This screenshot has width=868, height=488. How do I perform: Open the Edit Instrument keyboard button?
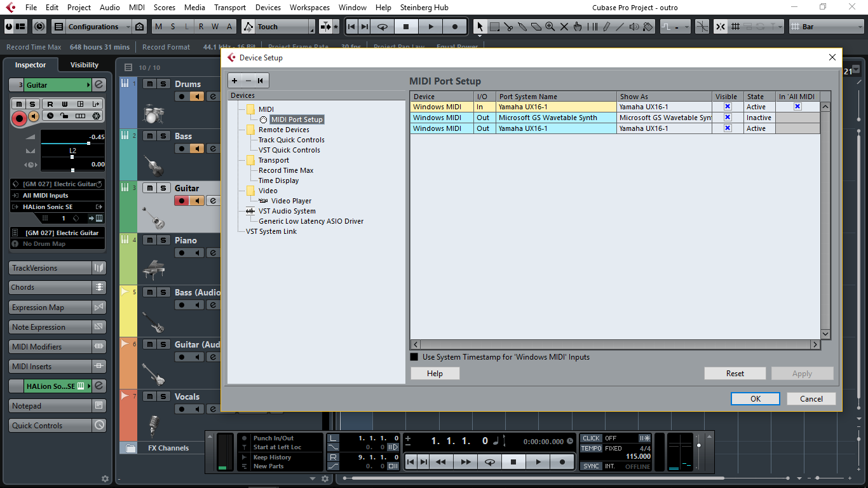(x=98, y=218)
